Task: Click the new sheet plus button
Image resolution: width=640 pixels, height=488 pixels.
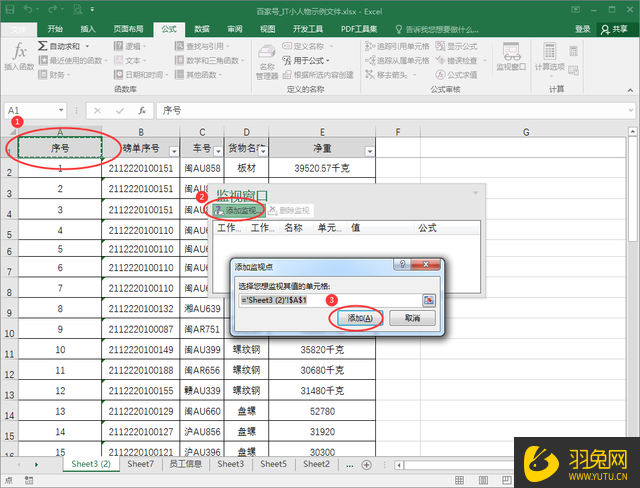Action: click(x=367, y=465)
